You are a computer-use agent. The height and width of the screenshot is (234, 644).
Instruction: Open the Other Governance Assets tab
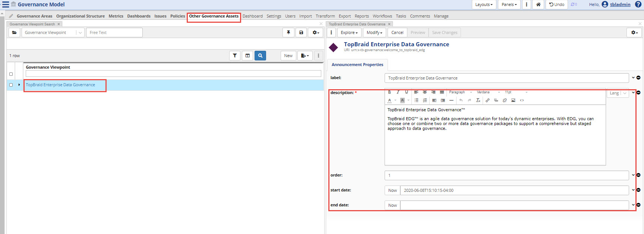(x=214, y=16)
